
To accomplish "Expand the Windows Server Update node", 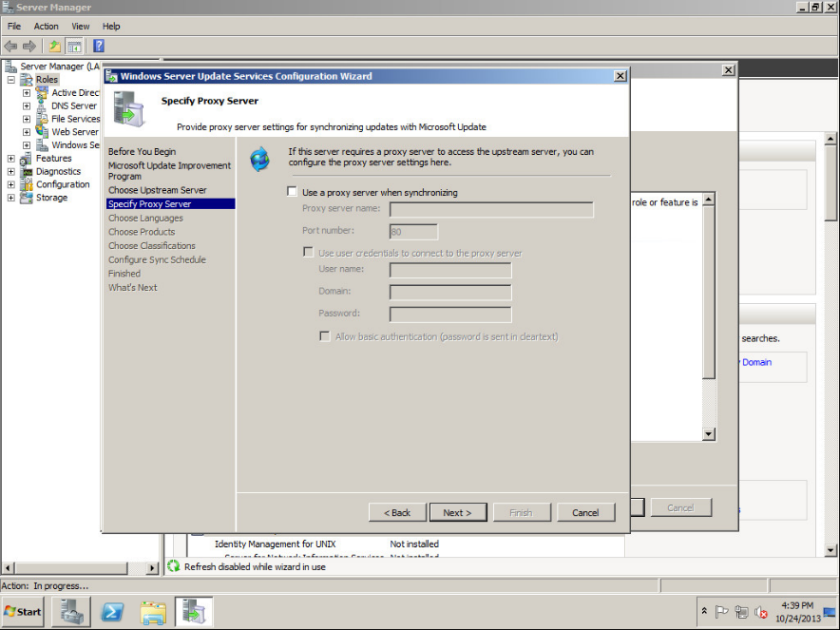I will tap(27, 145).
